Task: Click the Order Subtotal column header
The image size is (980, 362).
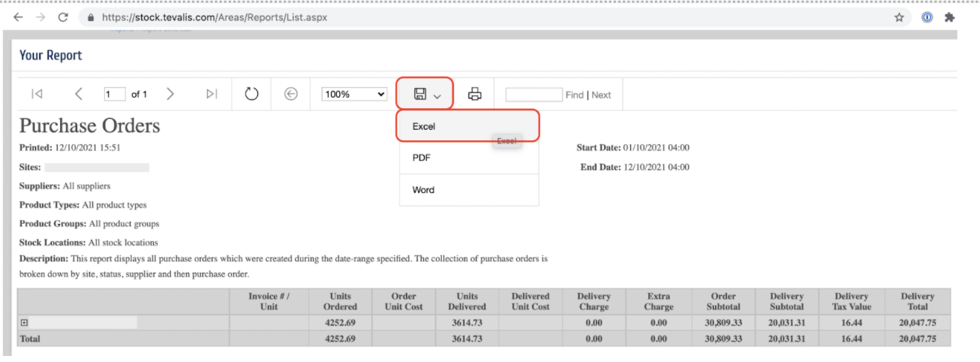Action: click(x=723, y=301)
